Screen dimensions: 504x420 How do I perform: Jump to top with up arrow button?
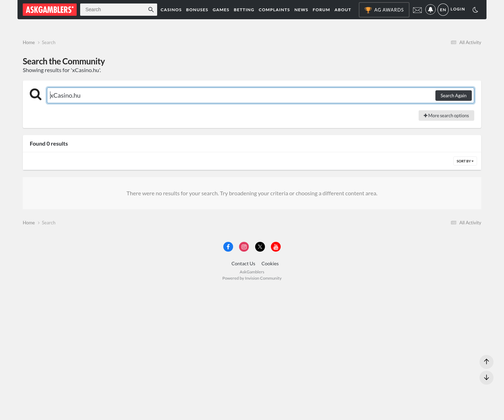pyautogui.click(x=486, y=362)
